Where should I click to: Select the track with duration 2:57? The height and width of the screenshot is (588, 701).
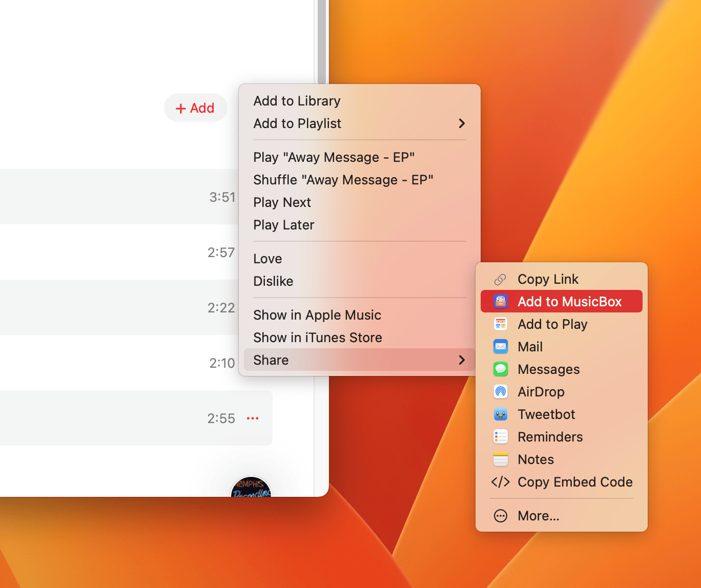118,252
